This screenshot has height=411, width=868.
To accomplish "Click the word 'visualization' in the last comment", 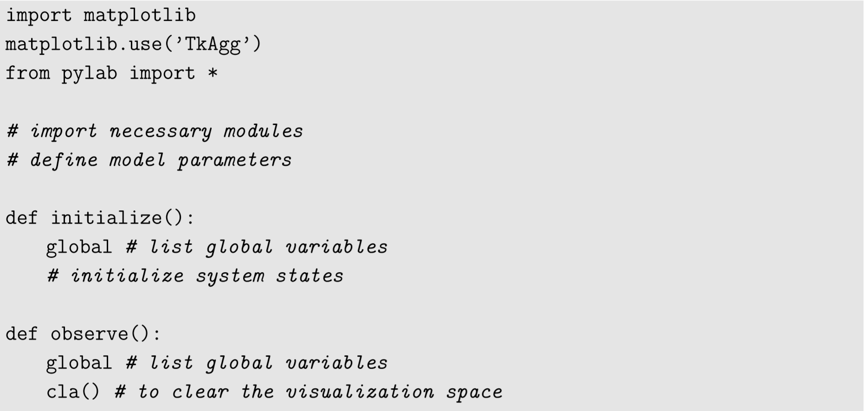I will (x=360, y=392).
